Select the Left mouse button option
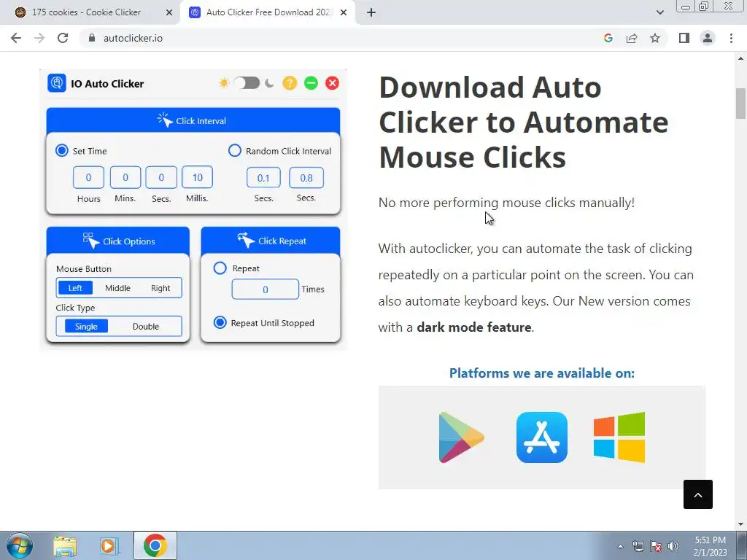 coord(75,288)
